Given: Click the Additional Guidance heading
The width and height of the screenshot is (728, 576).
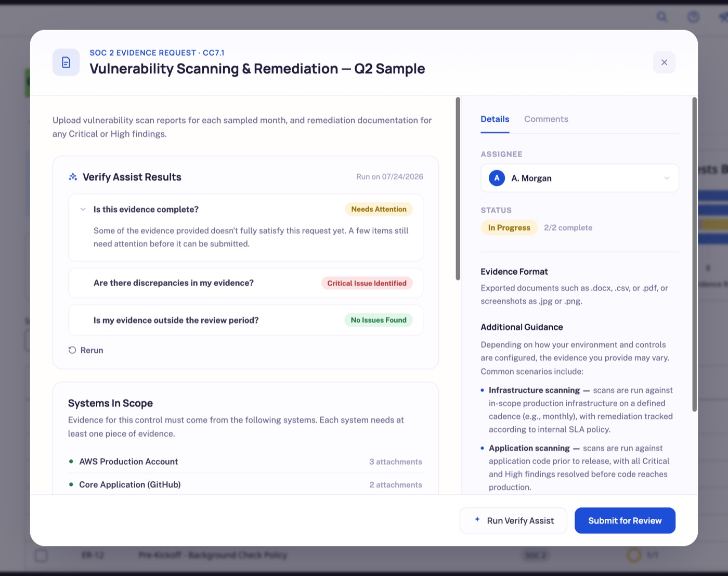Looking at the screenshot, I should pyautogui.click(x=522, y=327).
